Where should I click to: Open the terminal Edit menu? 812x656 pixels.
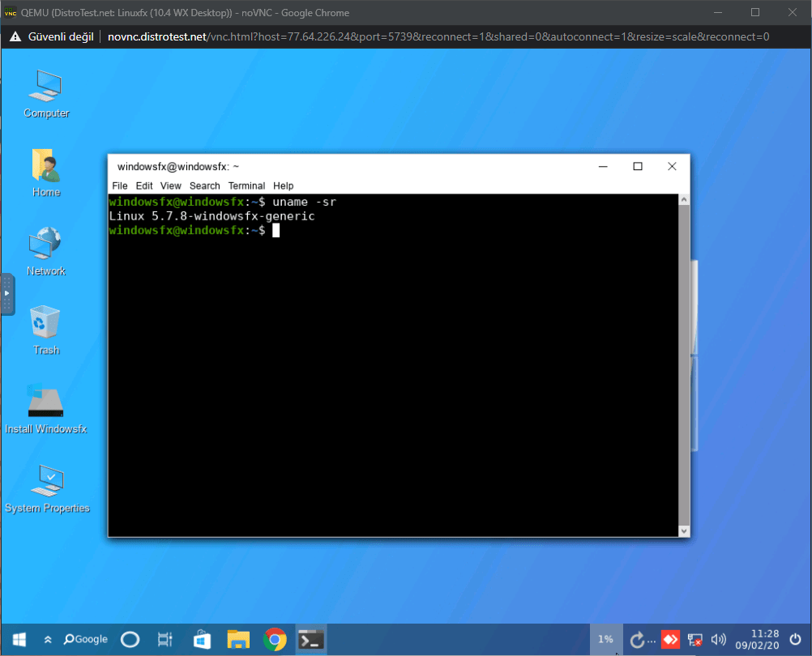pyautogui.click(x=144, y=185)
